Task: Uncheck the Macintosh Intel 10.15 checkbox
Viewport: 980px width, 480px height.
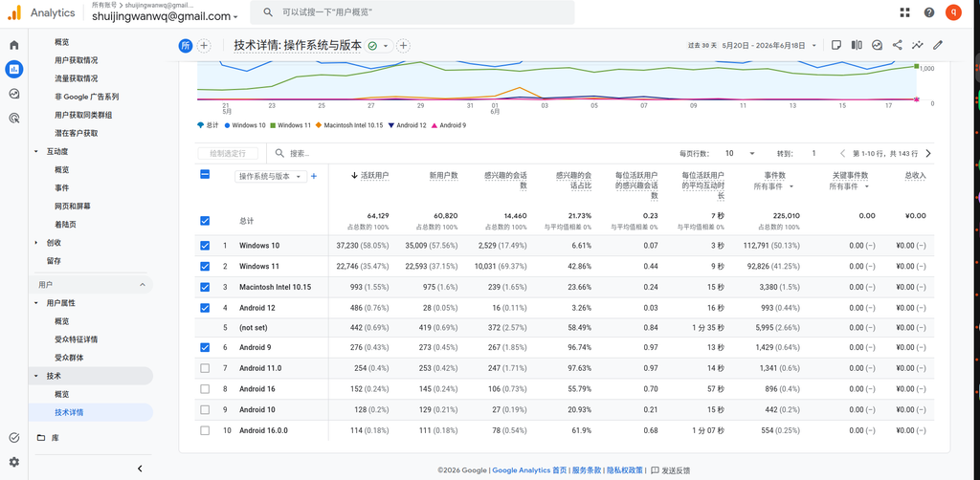Action: [x=205, y=287]
